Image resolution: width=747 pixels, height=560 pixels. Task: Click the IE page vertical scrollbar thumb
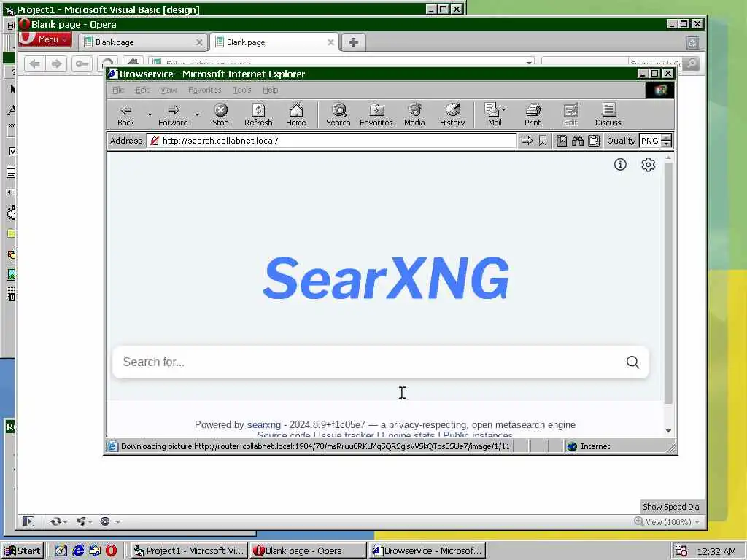pos(668,284)
